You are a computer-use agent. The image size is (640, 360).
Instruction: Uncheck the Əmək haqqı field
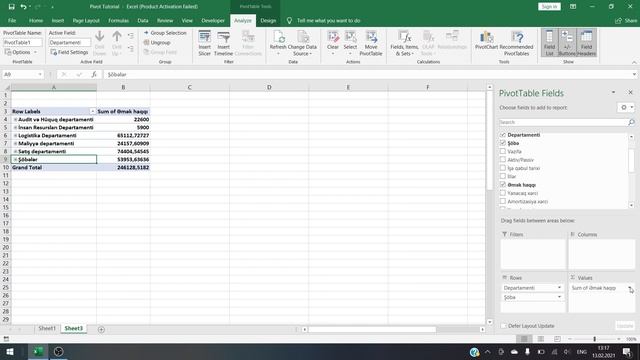503,185
